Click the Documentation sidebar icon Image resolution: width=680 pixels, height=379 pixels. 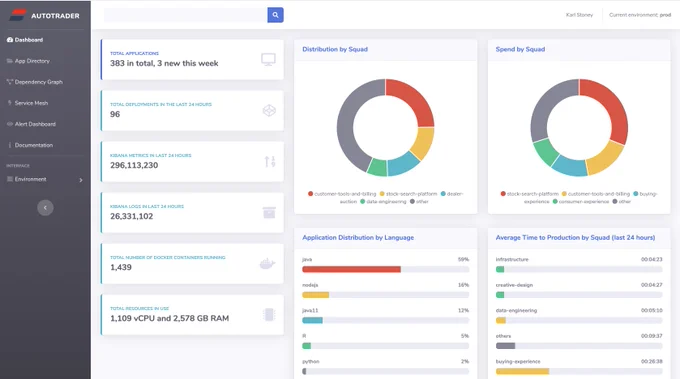pos(10,145)
